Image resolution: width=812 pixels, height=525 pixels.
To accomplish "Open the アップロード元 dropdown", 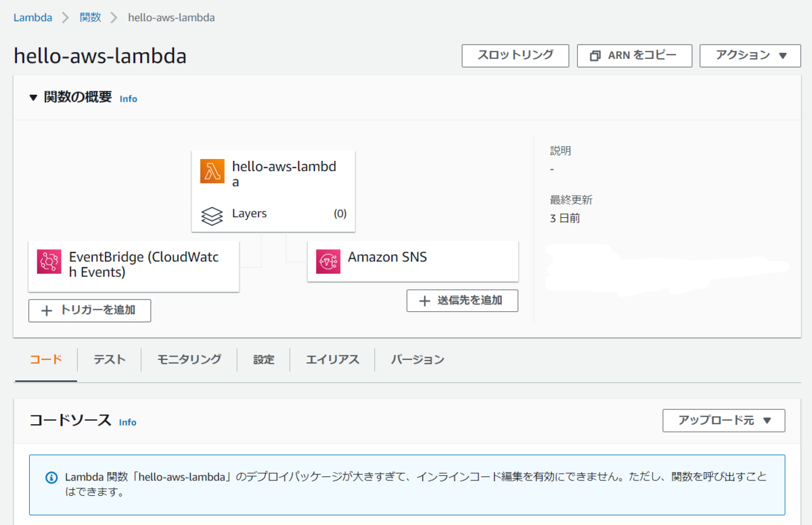I will [x=724, y=420].
